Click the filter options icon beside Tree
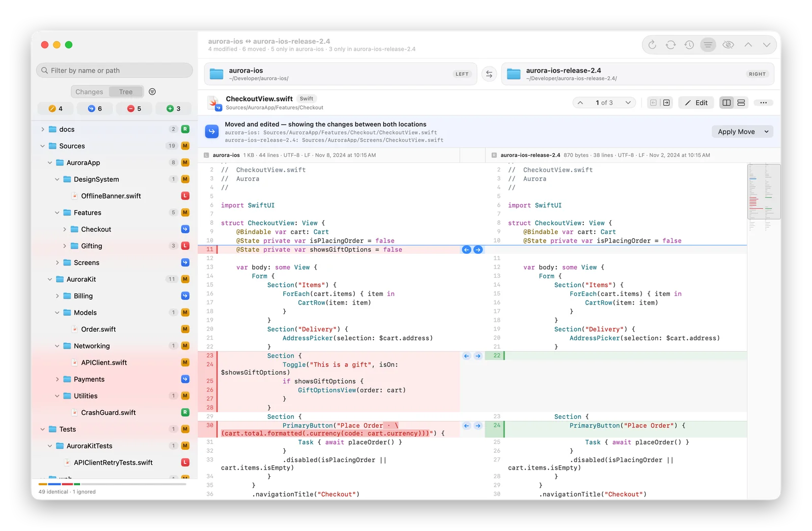Viewport: 812px width, 531px height. click(x=152, y=92)
